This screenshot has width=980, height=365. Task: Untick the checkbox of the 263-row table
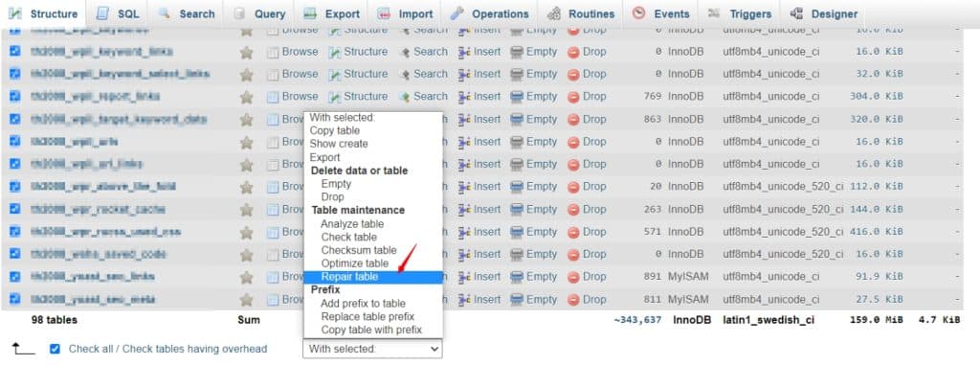coord(15,209)
